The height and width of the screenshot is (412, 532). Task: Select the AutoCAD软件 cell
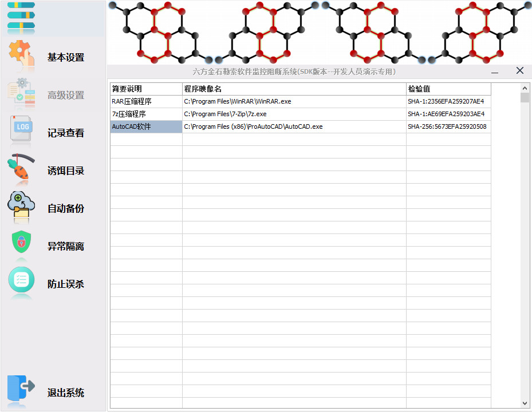[x=146, y=126]
